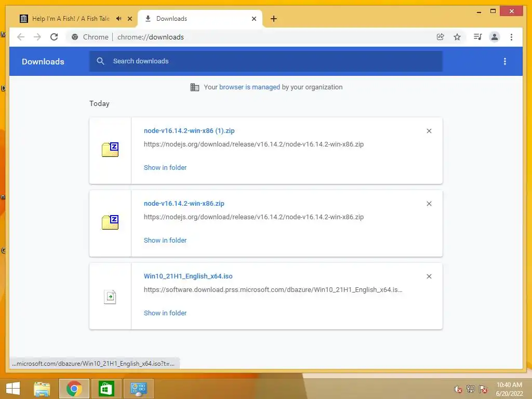Open the Windows Store taskbar icon
The width and height of the screenshot is (532, 399).
(x=106, y=389)
